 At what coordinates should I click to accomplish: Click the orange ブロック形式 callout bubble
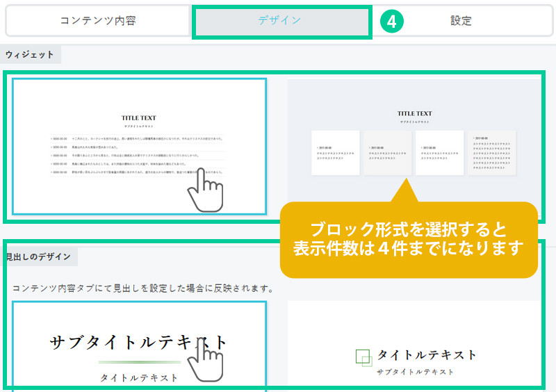(x=409, y=238)
